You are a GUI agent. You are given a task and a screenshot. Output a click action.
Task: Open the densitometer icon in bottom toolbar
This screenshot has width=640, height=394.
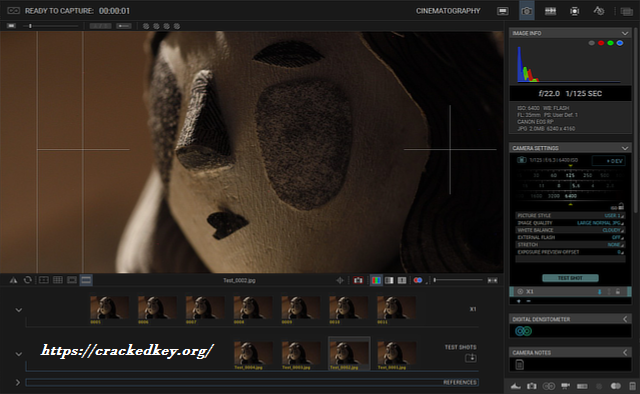tap(549, 386)
